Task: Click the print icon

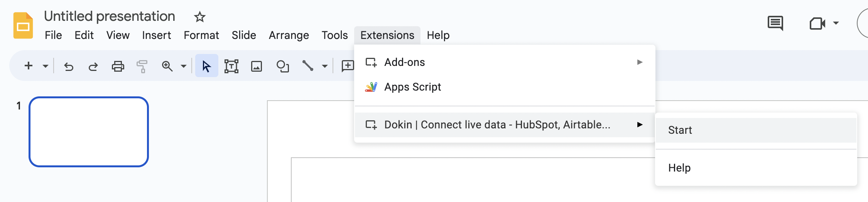Action: click(x=118, y=66)
